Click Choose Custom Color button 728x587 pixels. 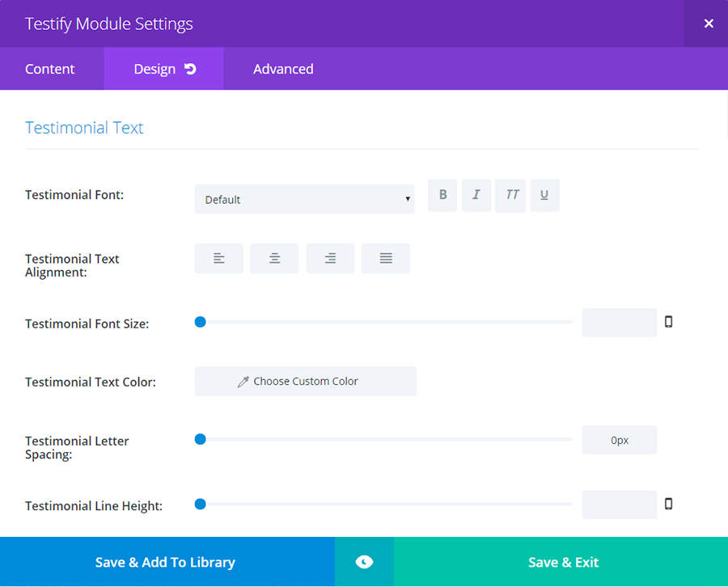point(306,382)
